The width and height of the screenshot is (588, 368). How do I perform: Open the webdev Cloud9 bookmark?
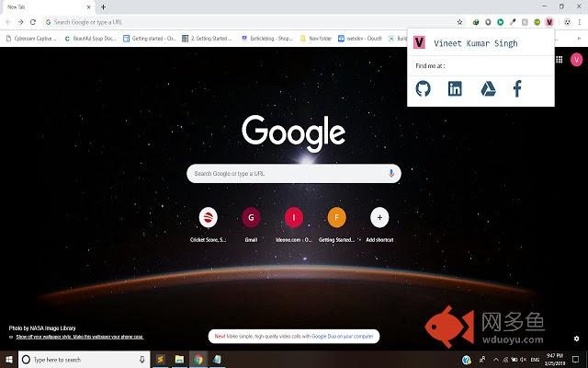click(x=360, y=39)
